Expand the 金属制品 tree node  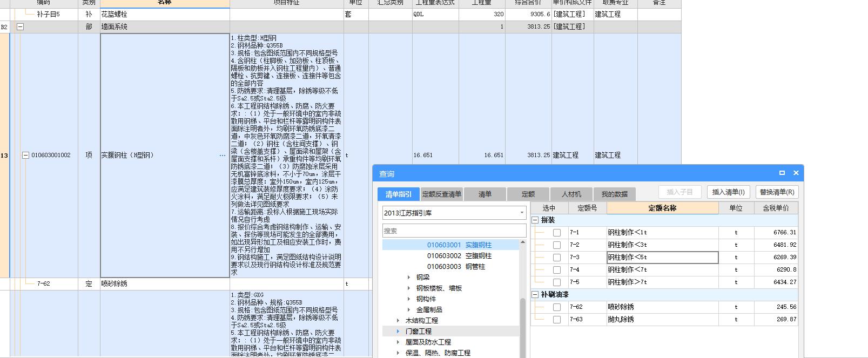[409, 310]
